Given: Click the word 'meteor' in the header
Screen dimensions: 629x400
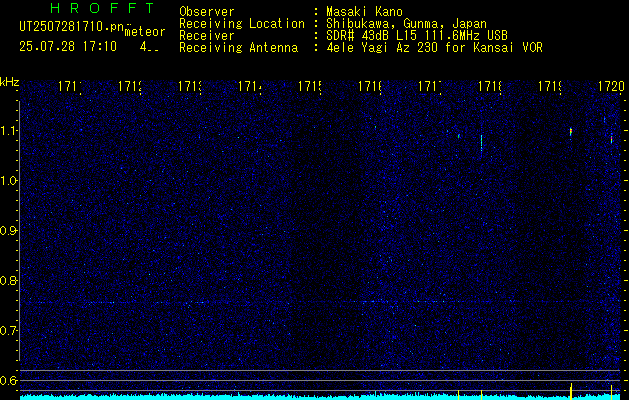Looking at the screenshot, I should pyautogui.click(x=145, y=32).
